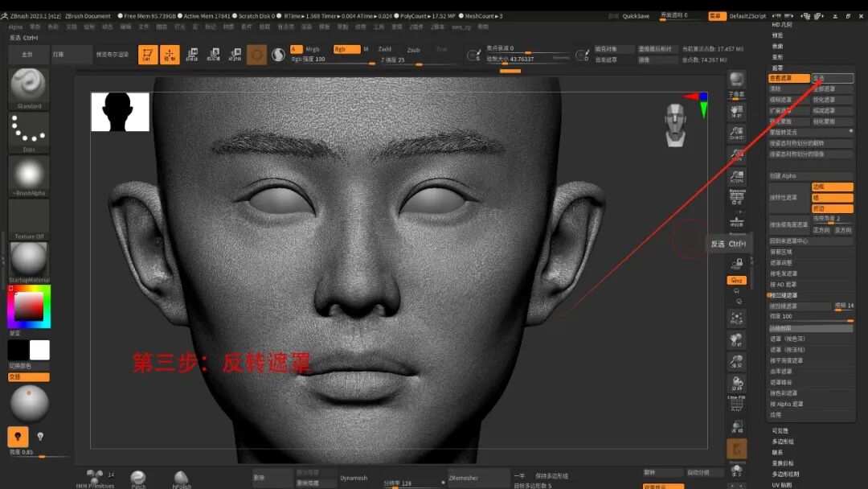Toggle the Mrgb mode
The width and height of the screenshot is (868, 489).
[x=312, y=49]
